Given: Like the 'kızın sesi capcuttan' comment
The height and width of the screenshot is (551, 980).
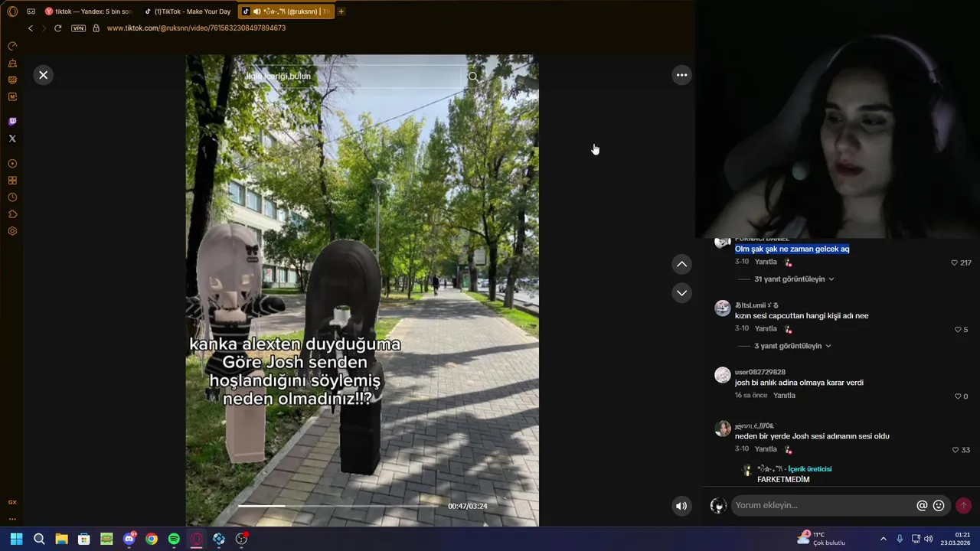Looking at the screenshot, I should [957, 330].
